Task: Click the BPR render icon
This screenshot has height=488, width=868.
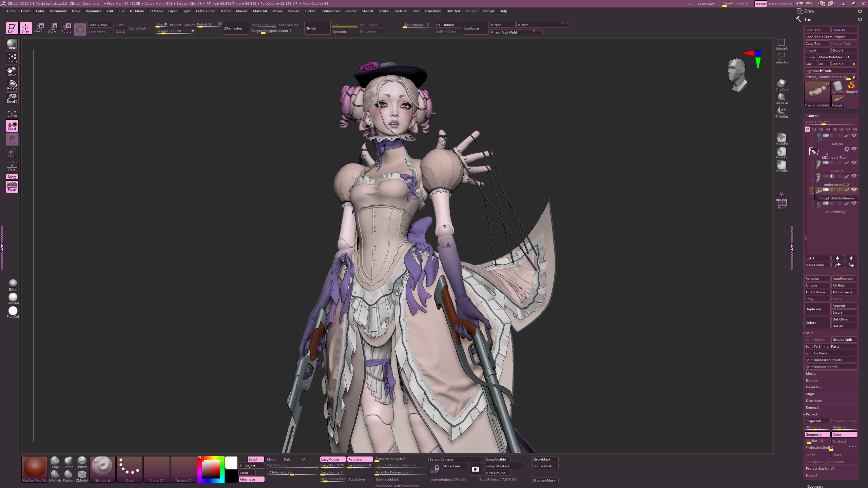Action: (12, 44)
